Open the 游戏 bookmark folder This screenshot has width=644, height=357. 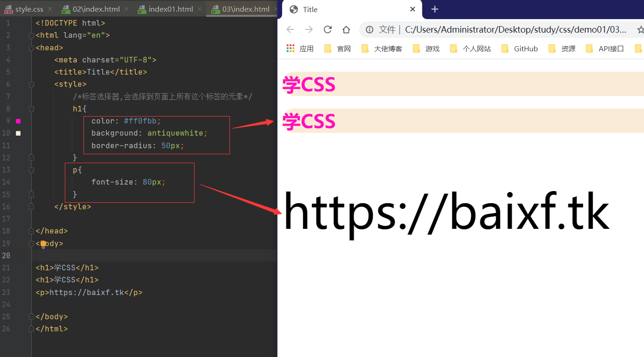tap(426, 48)
